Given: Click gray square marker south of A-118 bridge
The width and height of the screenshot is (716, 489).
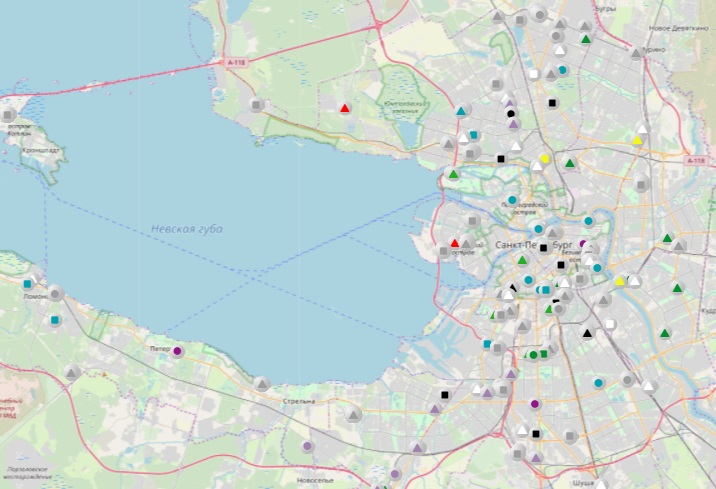Looking at the screenshot, I should tap(258, 105).
